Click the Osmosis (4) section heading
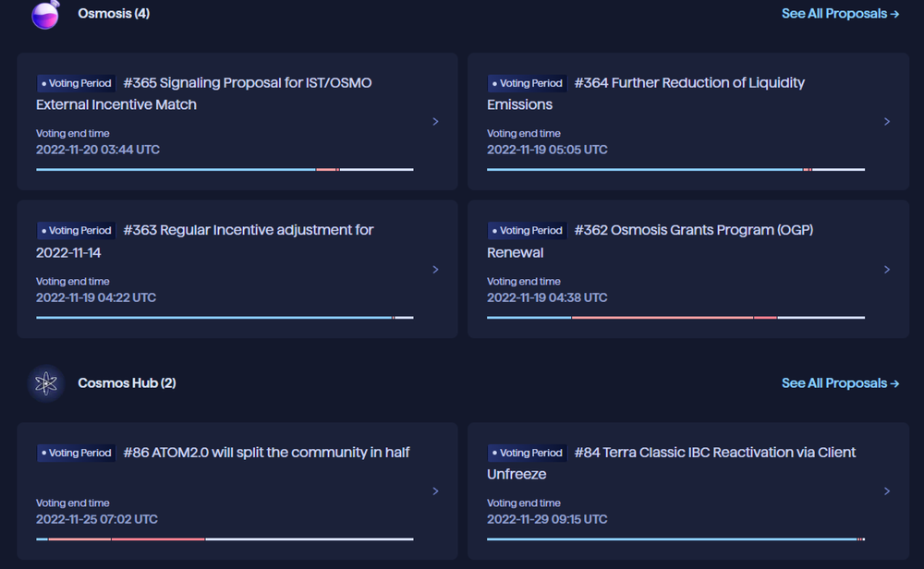 tap(114, 14)
